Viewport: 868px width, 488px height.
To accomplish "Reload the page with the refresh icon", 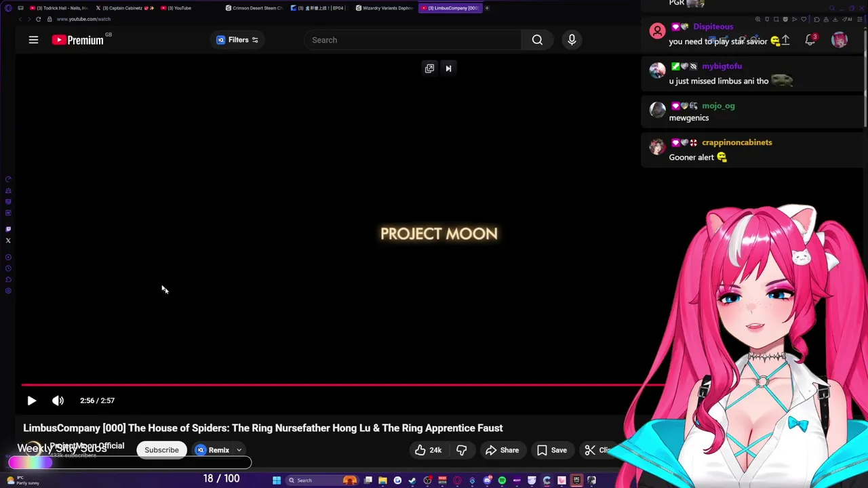I will tap(38, 19).
